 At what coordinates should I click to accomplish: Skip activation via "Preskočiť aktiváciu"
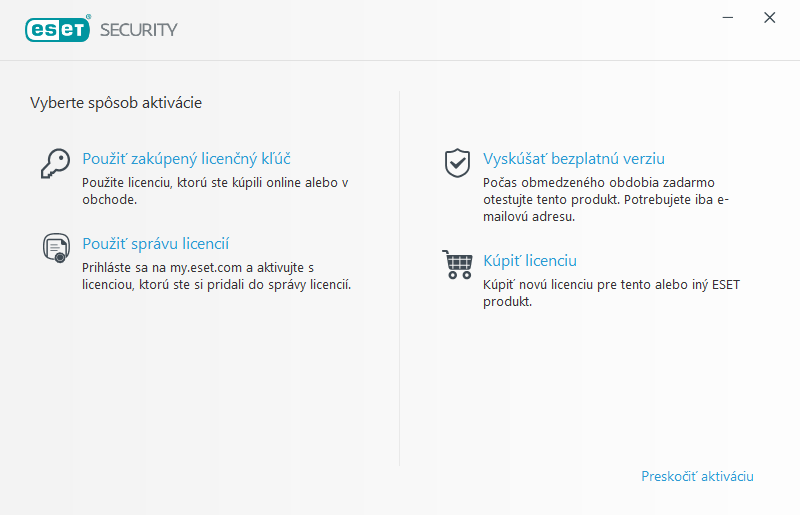coord(697,477)
